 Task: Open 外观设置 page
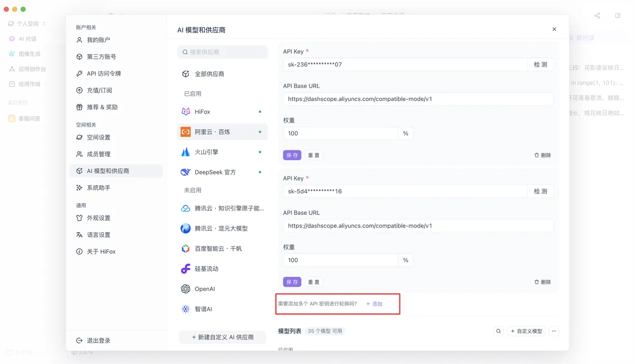tap(116, 218)
